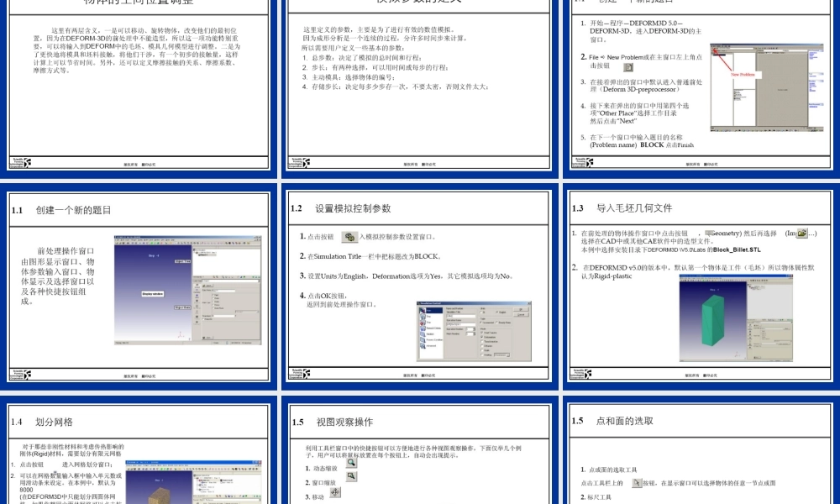Click the copyright footer text of slide 1.2
840x504 pixels.
click(419, 375)
